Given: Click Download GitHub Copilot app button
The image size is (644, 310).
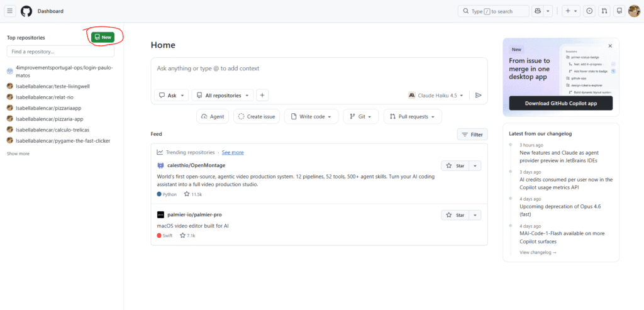Looking at the screenshot, I should (560, 104).
